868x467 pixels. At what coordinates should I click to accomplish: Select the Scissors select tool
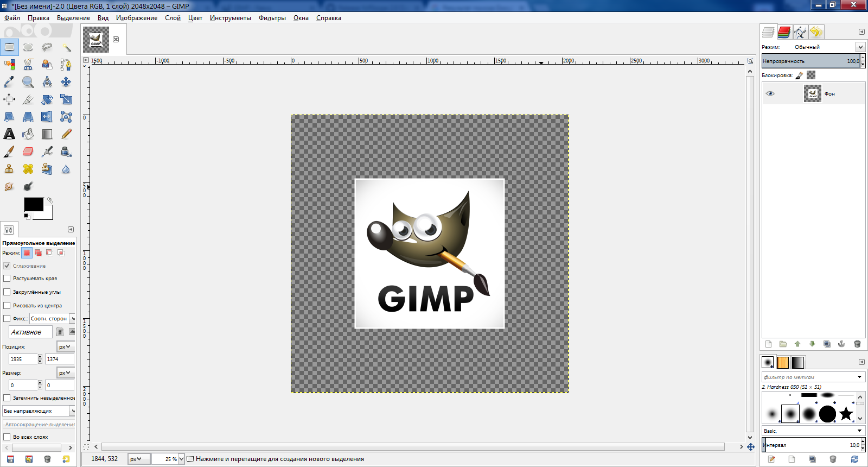click(x=28, y=65)
